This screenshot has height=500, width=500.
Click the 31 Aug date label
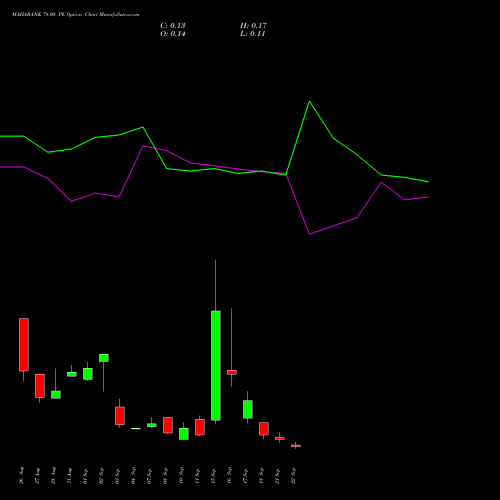[x=70, y=475]
